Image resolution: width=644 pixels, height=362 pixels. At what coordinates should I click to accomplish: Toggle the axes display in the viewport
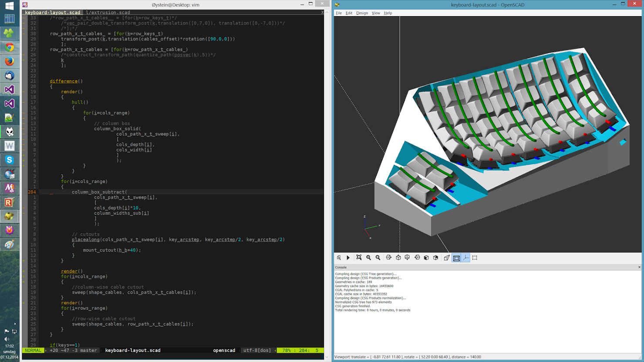pos(465,258)
